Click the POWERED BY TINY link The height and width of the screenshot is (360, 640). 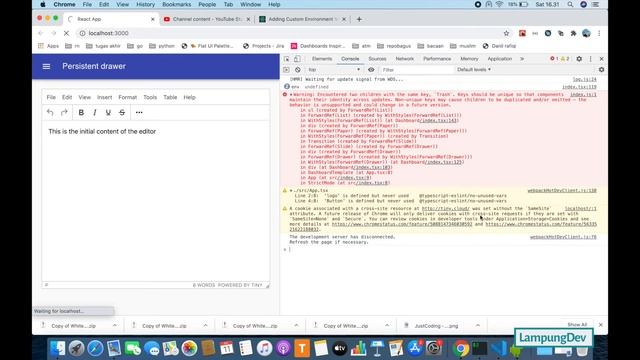tap(240, 285)
